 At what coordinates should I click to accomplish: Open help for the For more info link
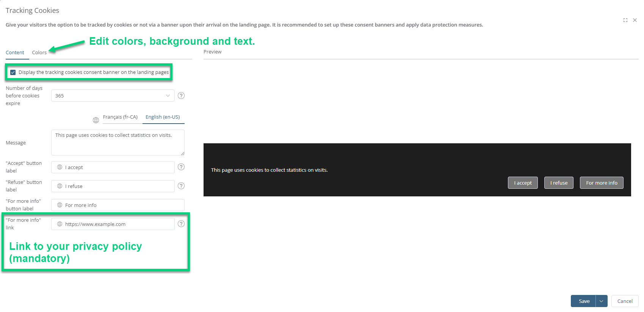click(181, 224)
